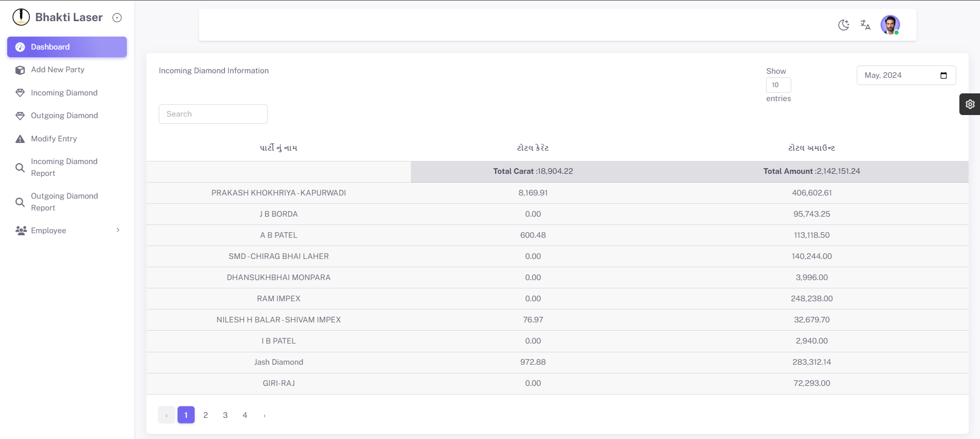Click the Search input field
The height and width of the screenshot is (439, 980).
point(213,114)
